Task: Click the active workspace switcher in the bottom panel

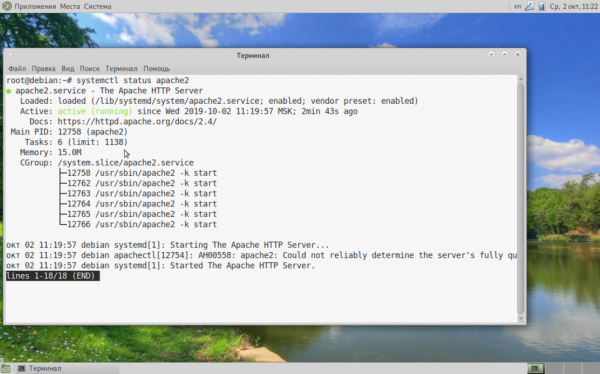Action: 535,368
